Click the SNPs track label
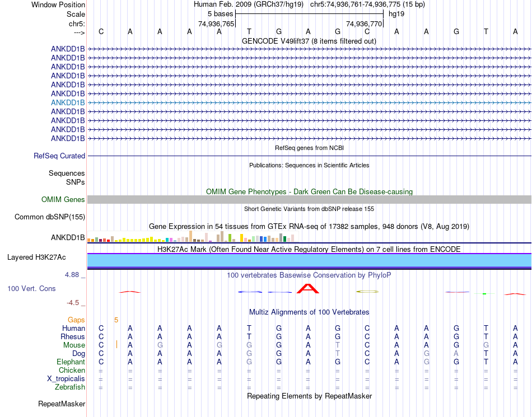The width and height of the screenshot is (532, 417). coord(76,182)
